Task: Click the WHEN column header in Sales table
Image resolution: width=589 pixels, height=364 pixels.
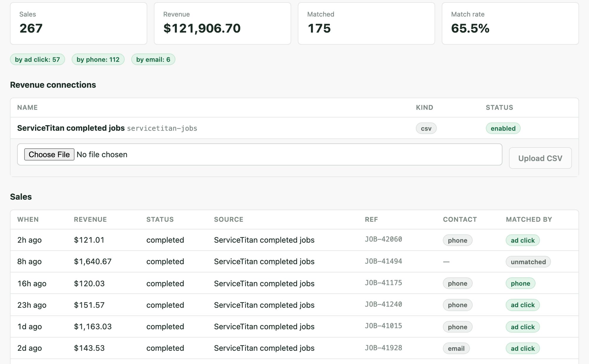Action: [x=28, y=219]
